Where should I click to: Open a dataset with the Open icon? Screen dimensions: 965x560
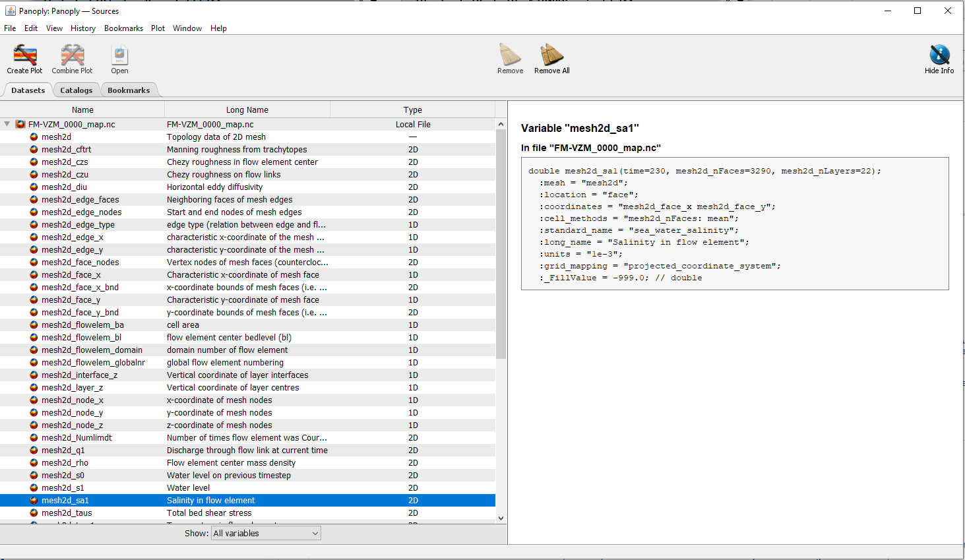119,55
